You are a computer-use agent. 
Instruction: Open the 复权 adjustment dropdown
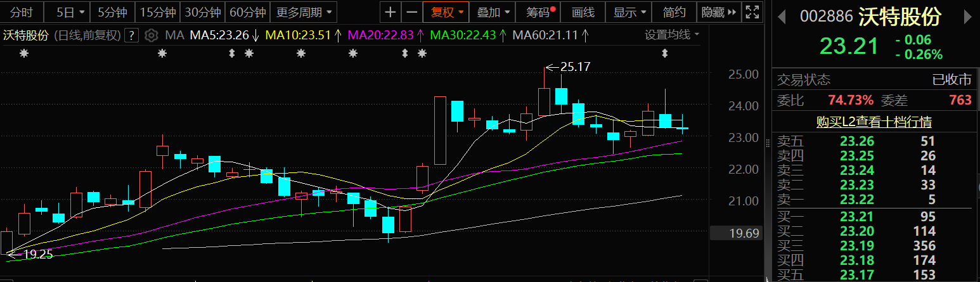[x=447, y=12]
